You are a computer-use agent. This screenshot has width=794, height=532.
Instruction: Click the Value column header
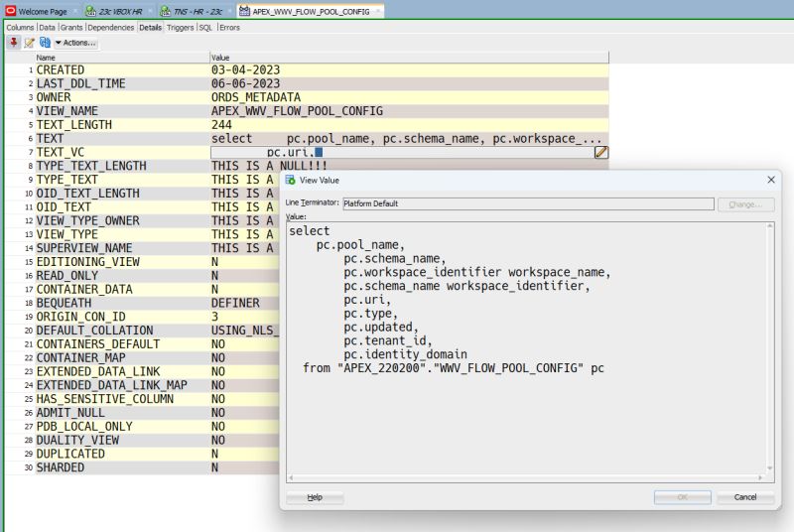(409, 58)
